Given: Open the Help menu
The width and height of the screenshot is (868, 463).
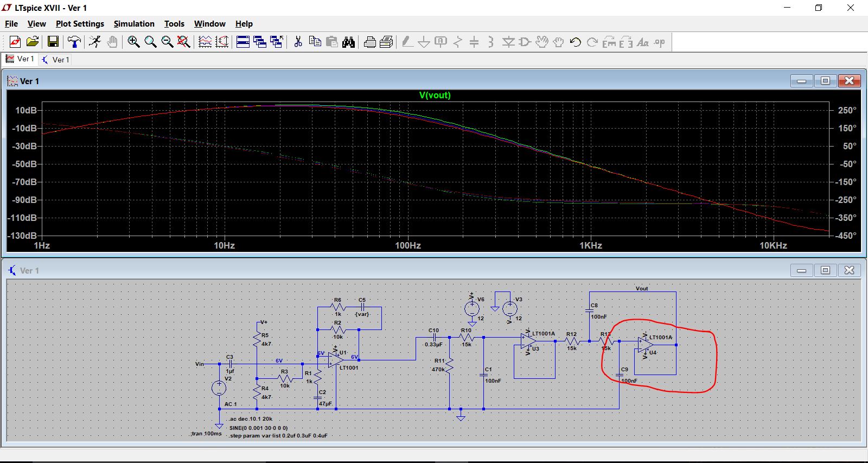Looking at the screenshot, I should point(244,24).
